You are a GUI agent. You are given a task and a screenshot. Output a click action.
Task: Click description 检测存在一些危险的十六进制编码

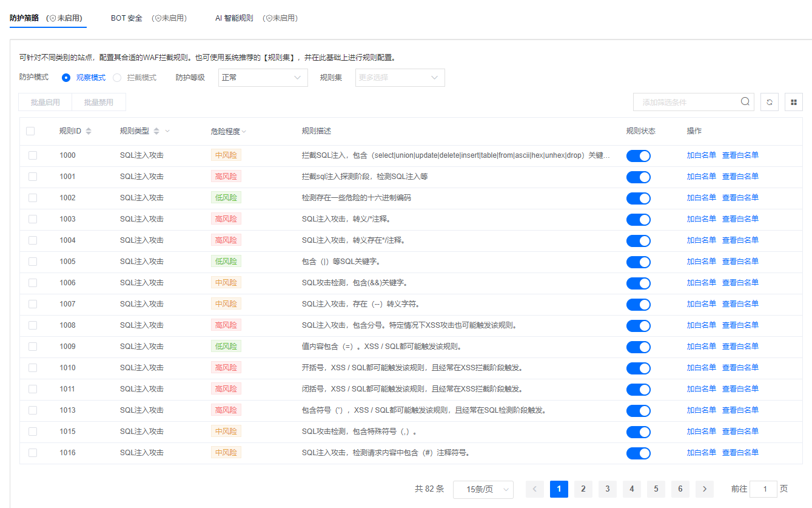(357, 198)
